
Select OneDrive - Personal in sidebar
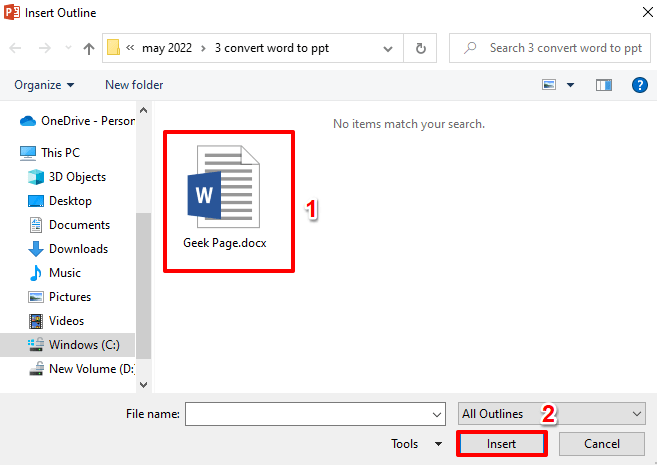point(77,121)
